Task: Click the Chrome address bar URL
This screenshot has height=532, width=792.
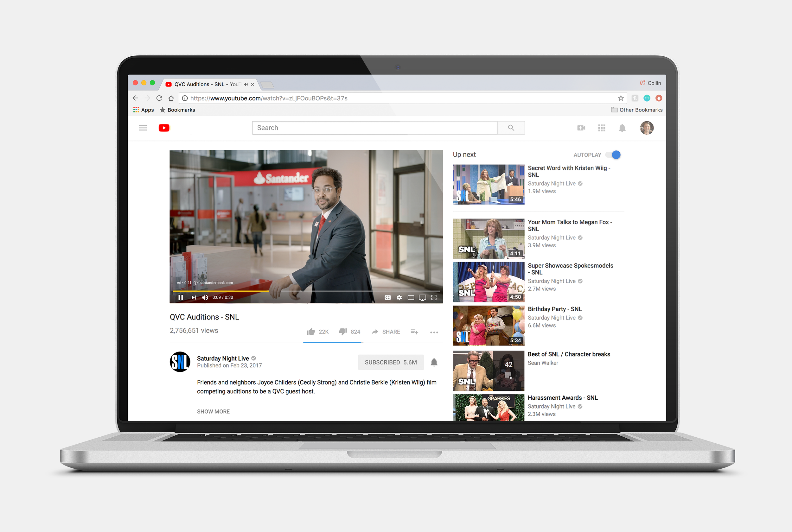Action: 269,98
